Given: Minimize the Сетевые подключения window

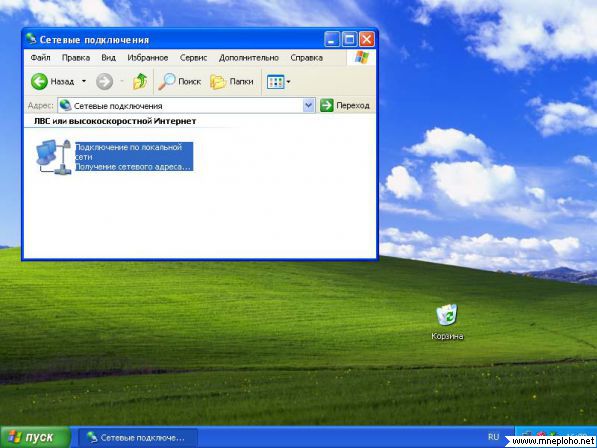Looking at the screenshot, I should pos(331,39).
